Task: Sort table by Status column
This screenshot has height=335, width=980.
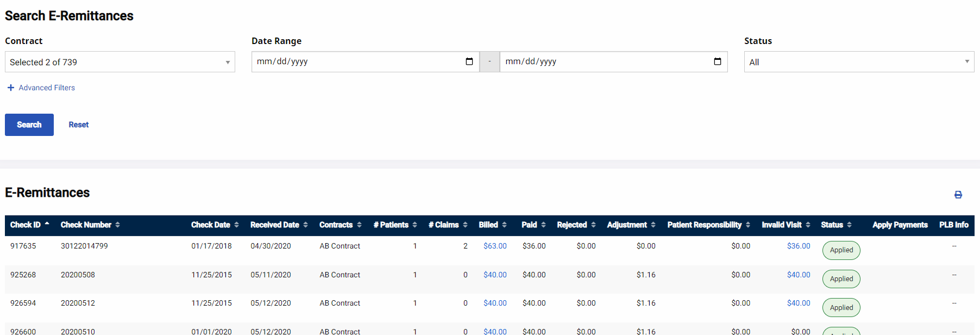Action: pyautogui.click(x=835, y=225)
